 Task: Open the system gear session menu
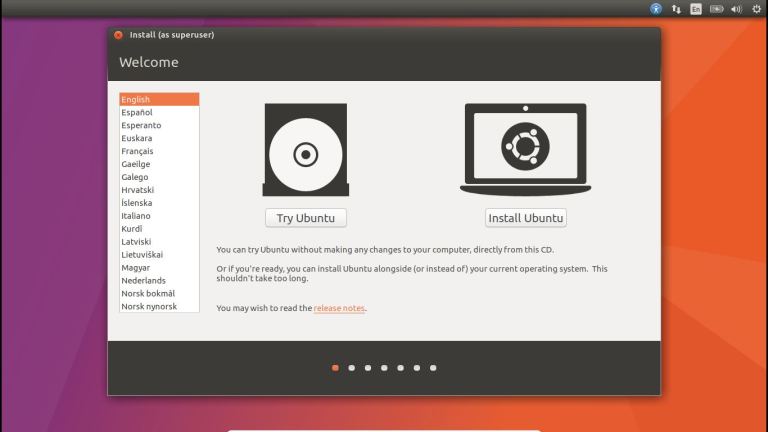tap(757, 9)
